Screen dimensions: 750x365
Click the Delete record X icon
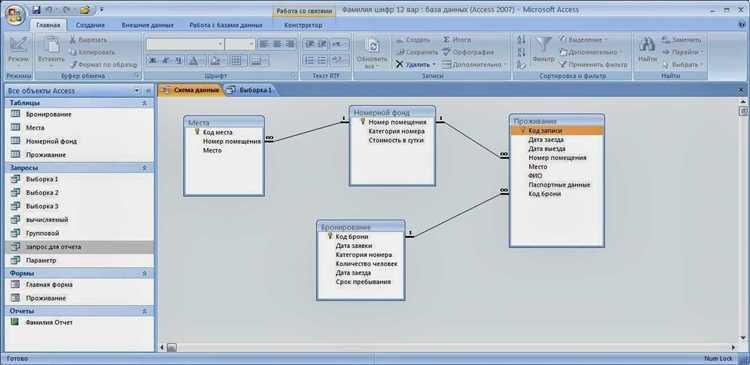(399, 64)
